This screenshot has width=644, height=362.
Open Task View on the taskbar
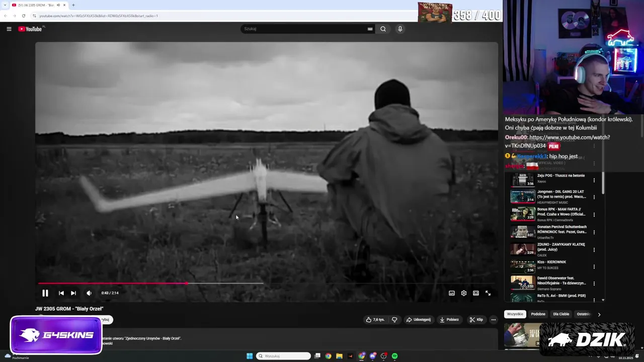(317, 356)
